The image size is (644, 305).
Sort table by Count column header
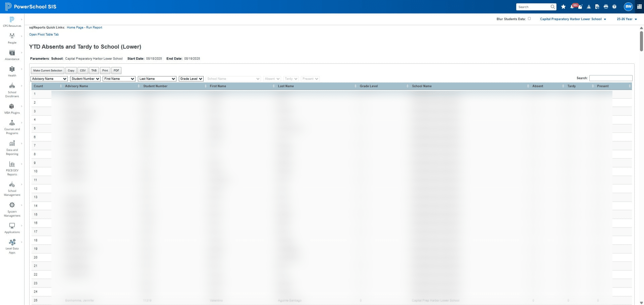tap(47, 86)
